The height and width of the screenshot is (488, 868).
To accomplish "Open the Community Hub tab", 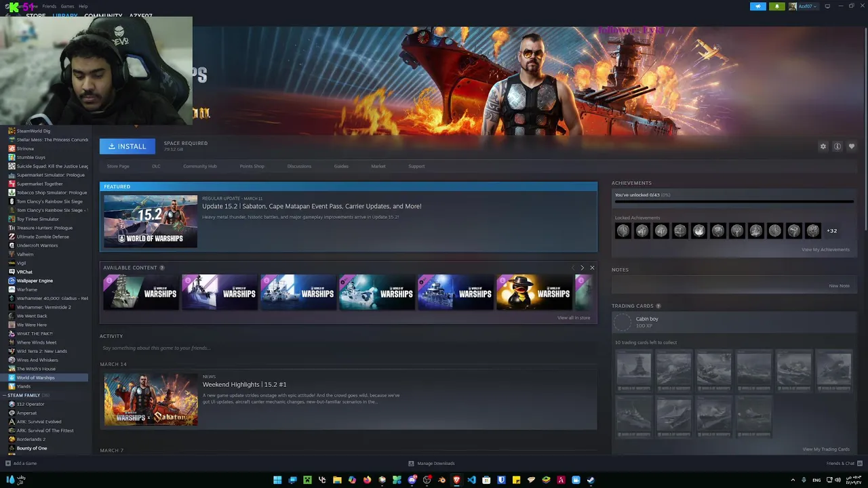I will [x=200, y=166].
